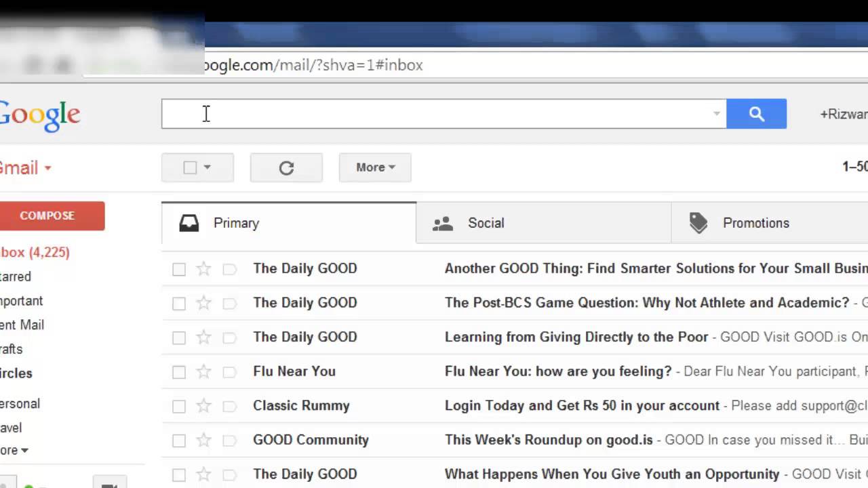This screenshot has height=488, width=868.
Task: Star the Flu Near You email
Action: (x=203, y=371)
